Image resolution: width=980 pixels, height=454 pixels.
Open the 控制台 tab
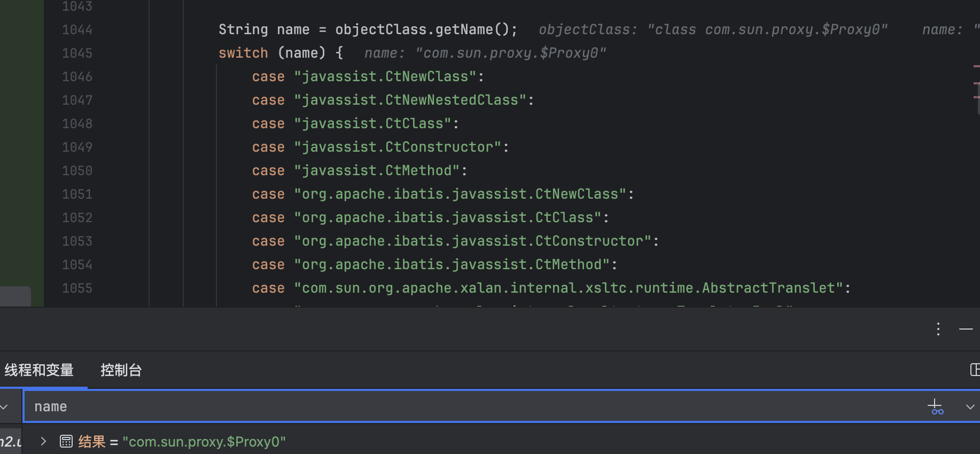[121, 370]
